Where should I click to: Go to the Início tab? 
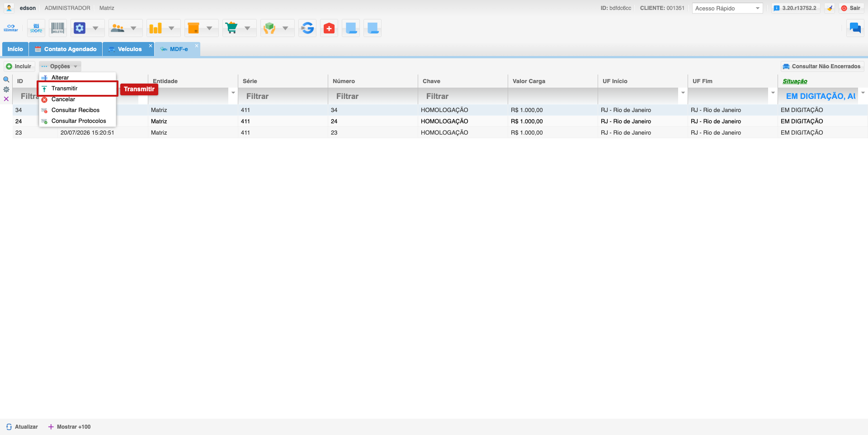point(15,49)
